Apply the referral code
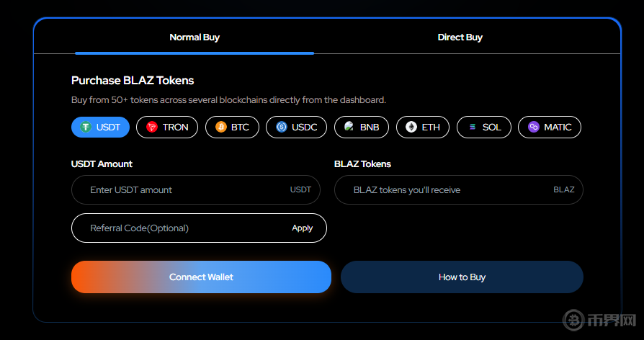This screenshot has height=340, width=644. [303, 228]
